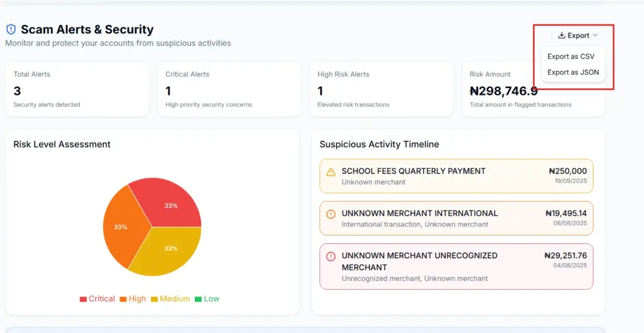Click 'Total amount in flagged transactions' caption
Image resolution: width=644 pixels, height=333 pixels.
[x=520, y=104]
